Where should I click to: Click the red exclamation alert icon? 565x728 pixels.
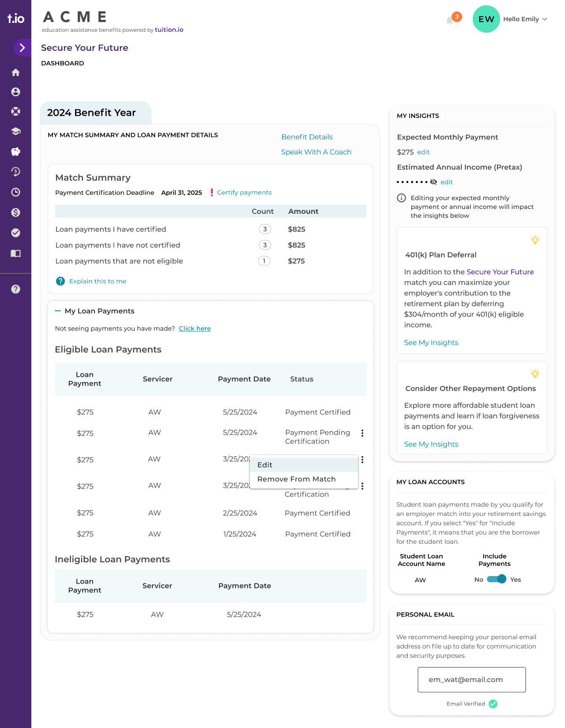coord(211,192)
